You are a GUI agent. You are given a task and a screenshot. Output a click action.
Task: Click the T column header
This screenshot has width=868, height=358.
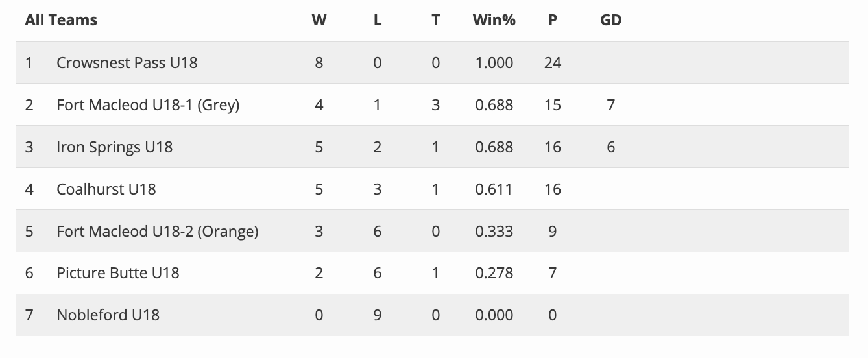coord(435,20)
